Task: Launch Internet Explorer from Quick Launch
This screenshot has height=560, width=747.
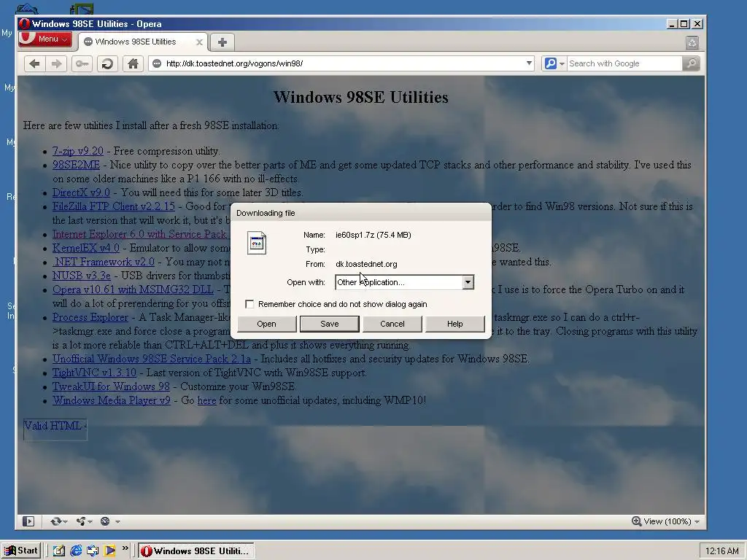Action: [x=76, y=551]
